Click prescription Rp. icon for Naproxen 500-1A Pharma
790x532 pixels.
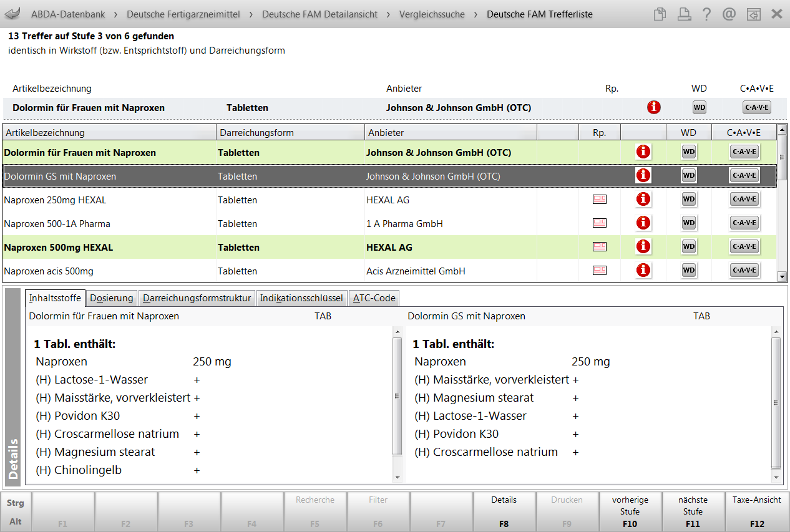[599, 223]
